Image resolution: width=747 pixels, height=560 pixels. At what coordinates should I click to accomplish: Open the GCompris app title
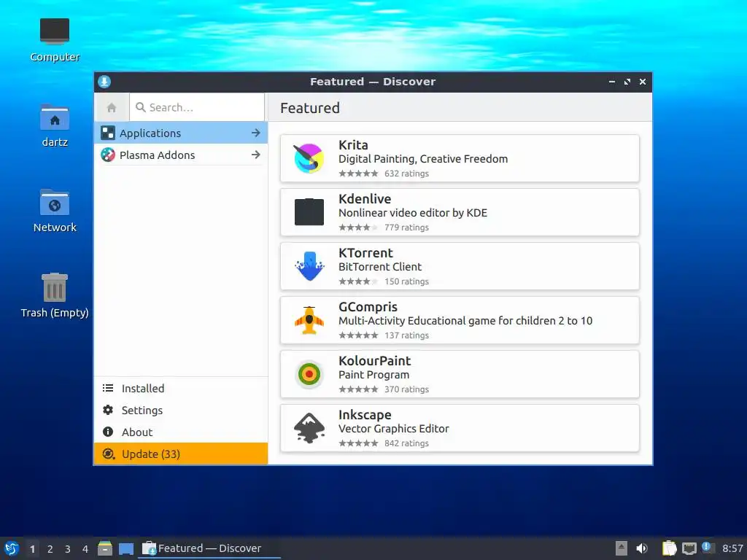pos(368,307)
